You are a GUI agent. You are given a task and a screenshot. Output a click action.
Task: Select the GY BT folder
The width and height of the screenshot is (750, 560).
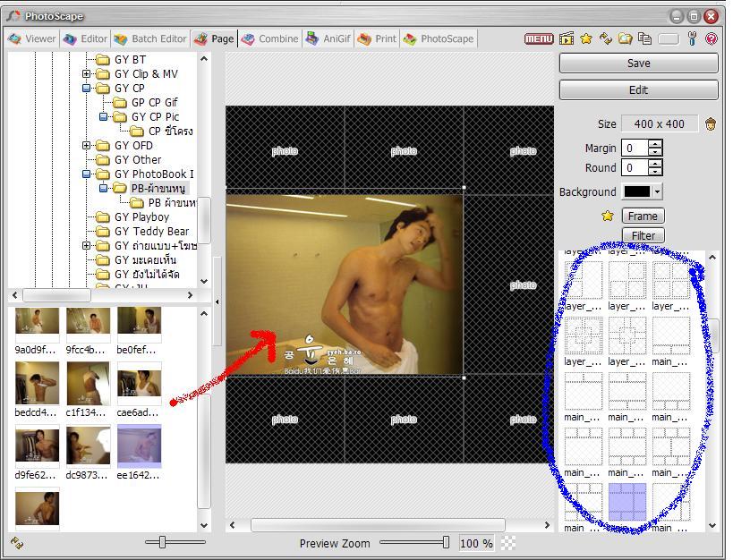point(130,60)
